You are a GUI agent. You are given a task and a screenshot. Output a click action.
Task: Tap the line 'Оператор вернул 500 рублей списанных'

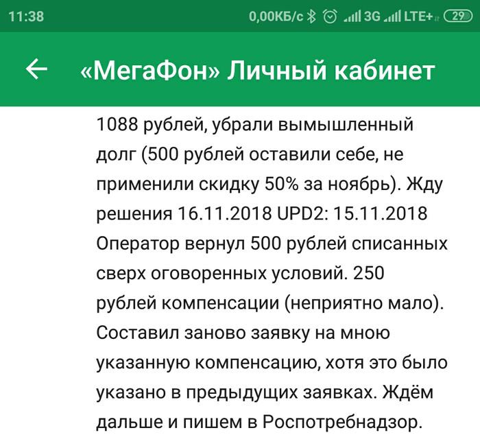(272, 244)
